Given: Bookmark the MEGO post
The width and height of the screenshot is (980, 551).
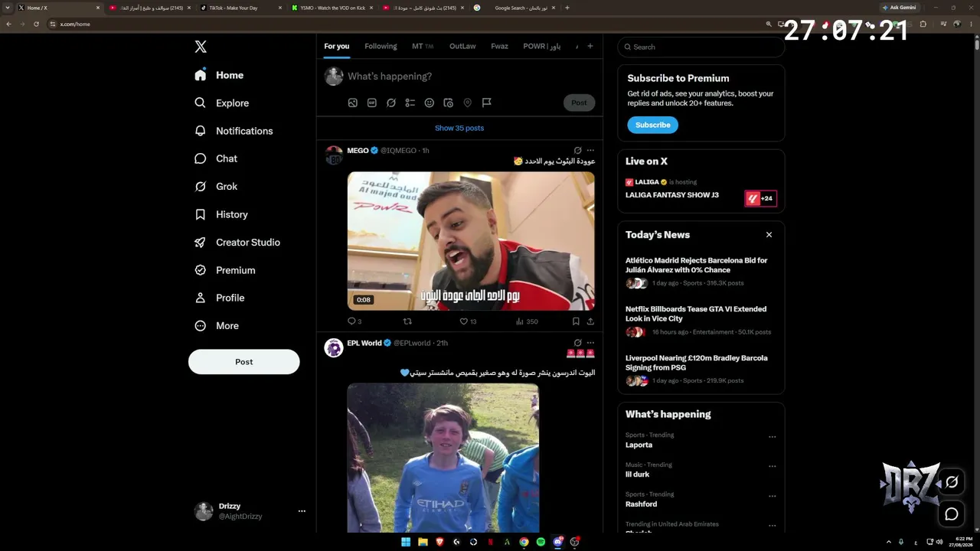Looking at the screenshot, I should coord(576,321).
